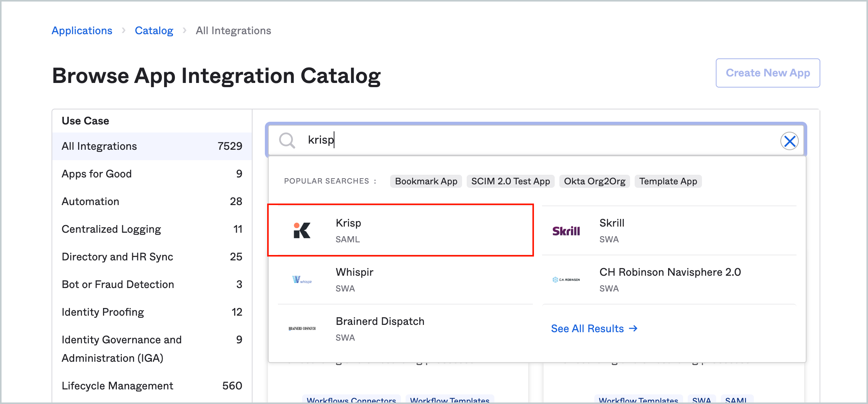
Task: Select Bot or Fraud Detection filter
Action: pyautogui.click(x=152, y=285)
